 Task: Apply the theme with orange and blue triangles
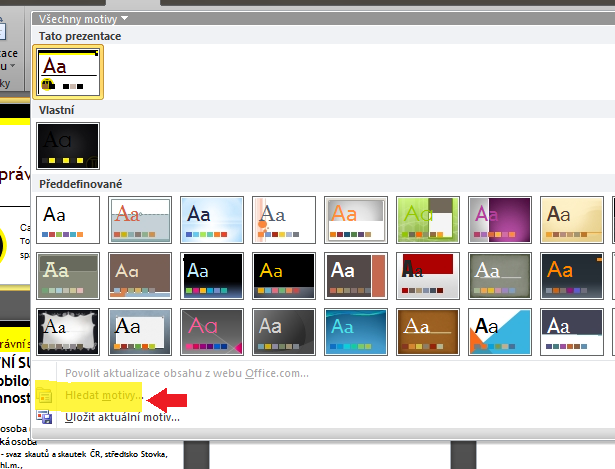coord(500,331)
